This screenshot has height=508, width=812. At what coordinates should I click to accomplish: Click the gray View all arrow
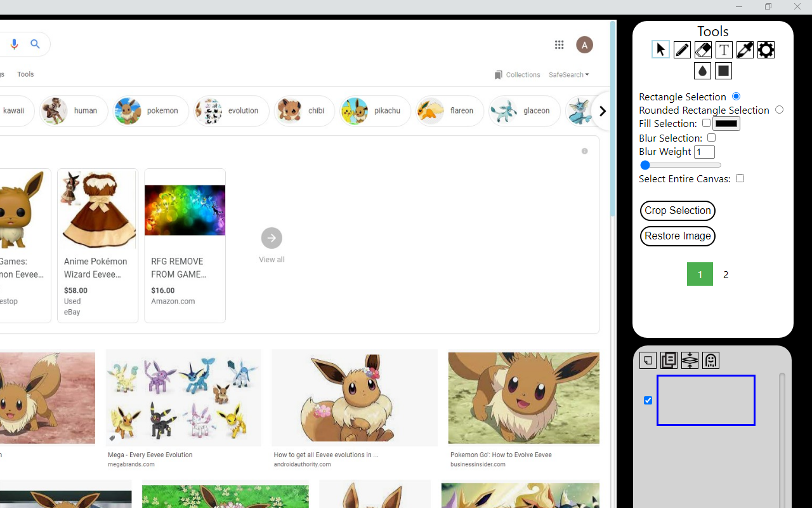click(272, 238)
